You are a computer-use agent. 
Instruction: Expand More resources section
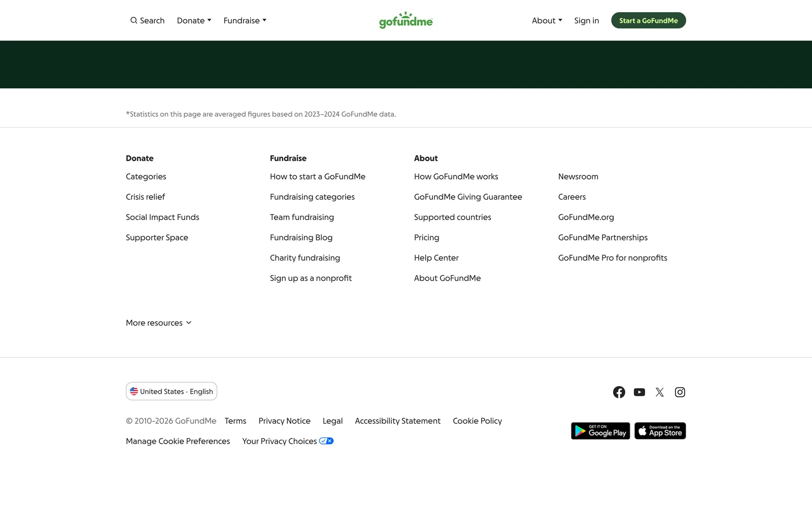pos(159,323)
